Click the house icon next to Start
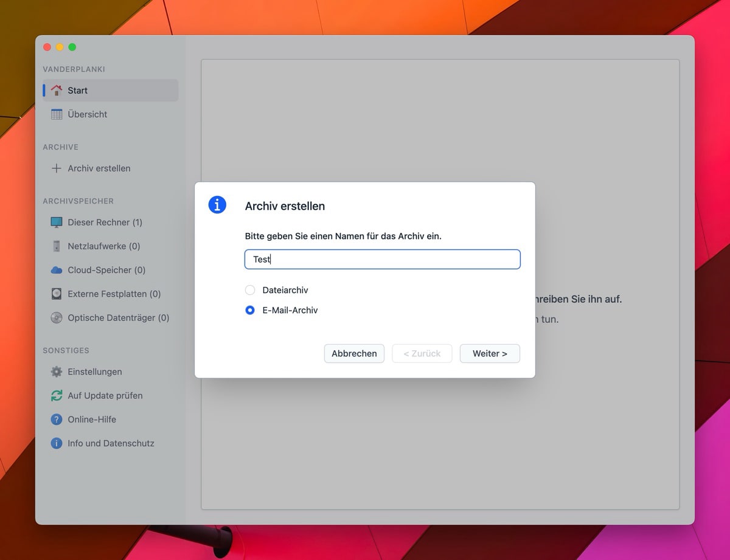Viewport: 730px width, 560px height. [x=57, y=91]
